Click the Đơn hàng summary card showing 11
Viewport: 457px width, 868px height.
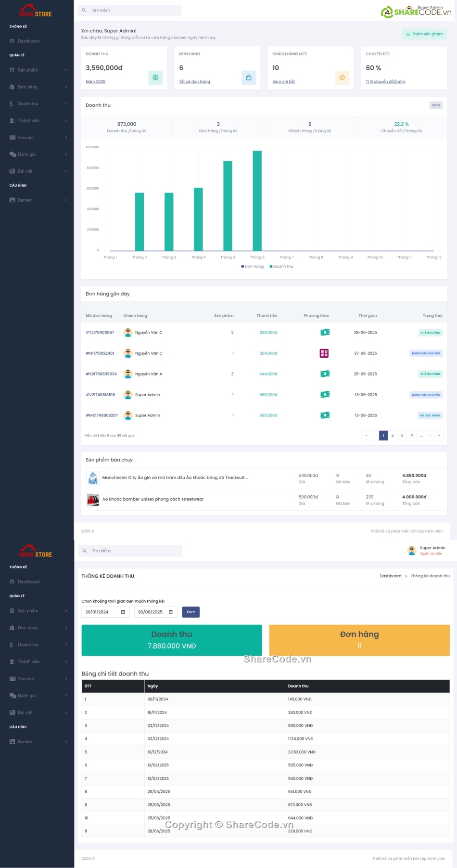pos(359,640)
